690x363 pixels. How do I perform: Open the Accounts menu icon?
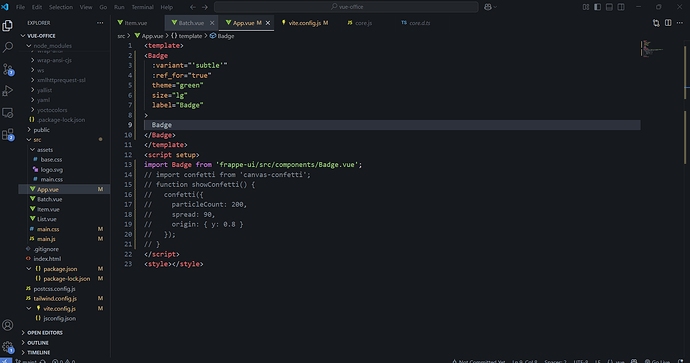(7, 325)
